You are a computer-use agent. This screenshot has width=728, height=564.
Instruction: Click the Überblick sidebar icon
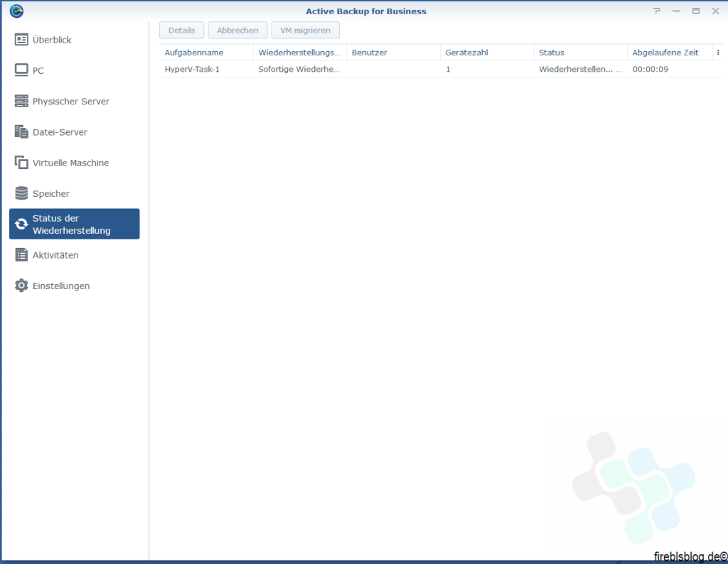(x=21, y=40)
